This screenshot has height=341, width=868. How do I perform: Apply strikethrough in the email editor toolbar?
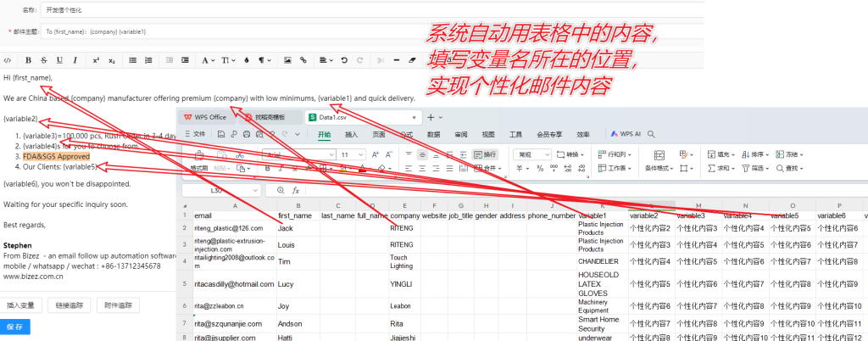(44, 60)
